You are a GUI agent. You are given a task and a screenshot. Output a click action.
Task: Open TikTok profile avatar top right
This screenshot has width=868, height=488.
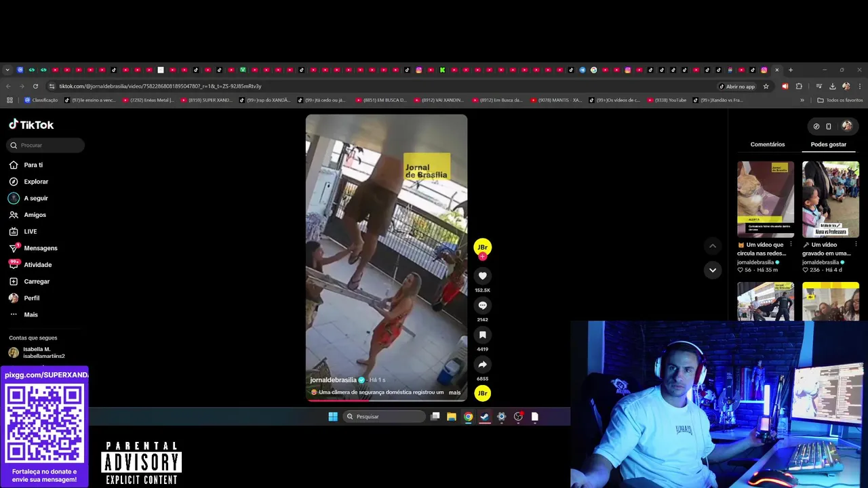tap(847, 126)
